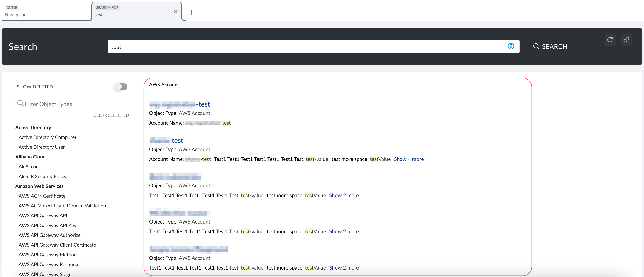Click the magnifier icon in Filter Object Types
The height and width of the screenshot is (277, 644).
[20, 104]
